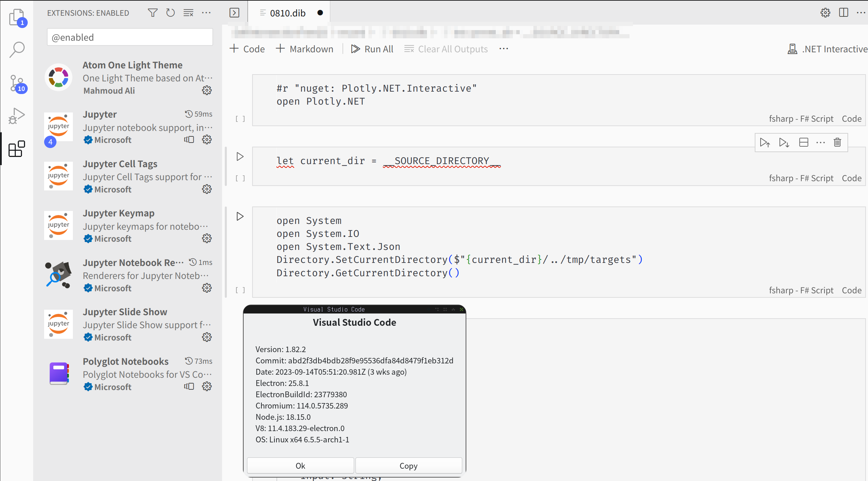
Task: Clear All Outputs of the notebook
Action: (446, 49)
